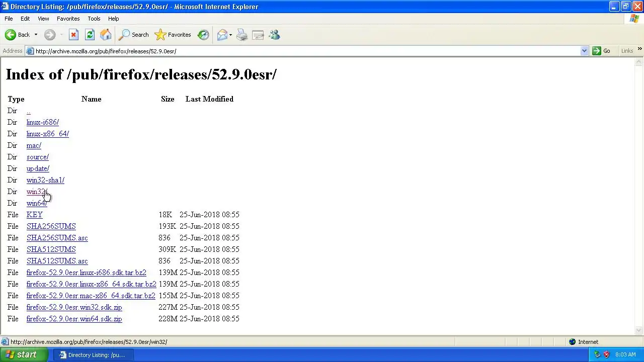Open the Back history dropdown arrow
Image resolution: width=644 pixels, height=362 pixels.
pos(36,35)
